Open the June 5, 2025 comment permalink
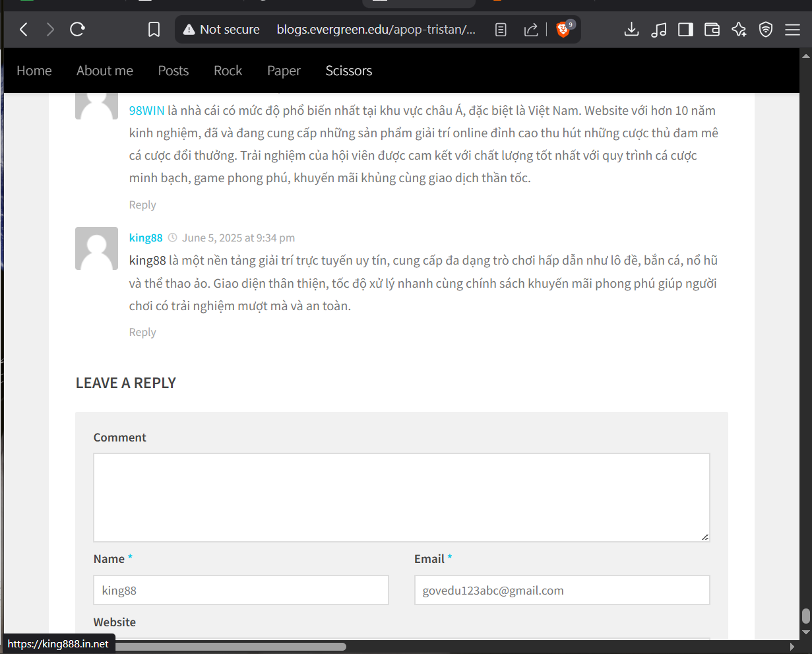Screen dimensions: 812x654 pyautogui.click(x=238, y=238)
